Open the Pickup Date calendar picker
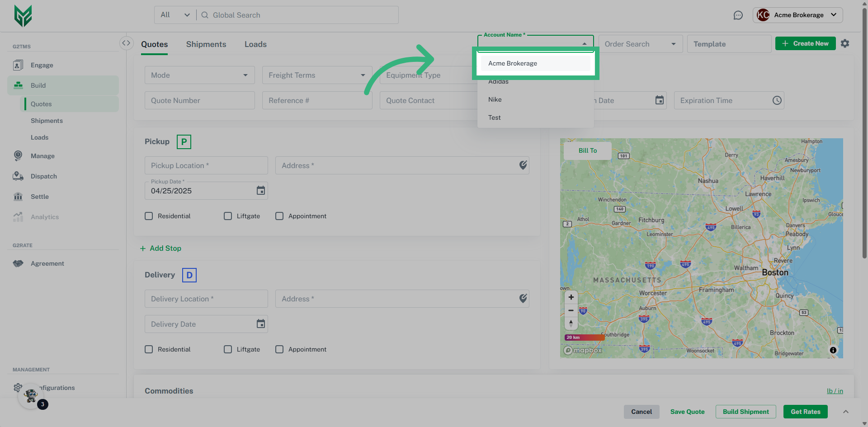868x427 pixels. (260, 191)
